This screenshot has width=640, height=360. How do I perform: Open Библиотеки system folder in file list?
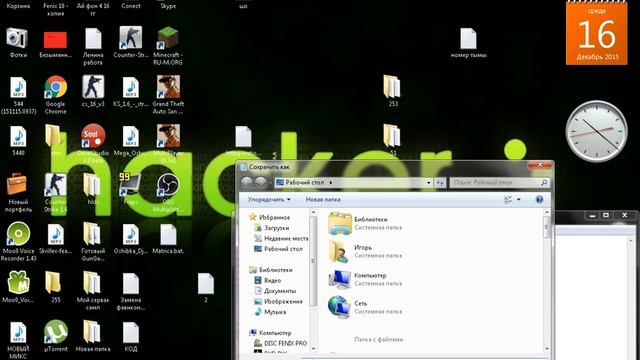365,223
